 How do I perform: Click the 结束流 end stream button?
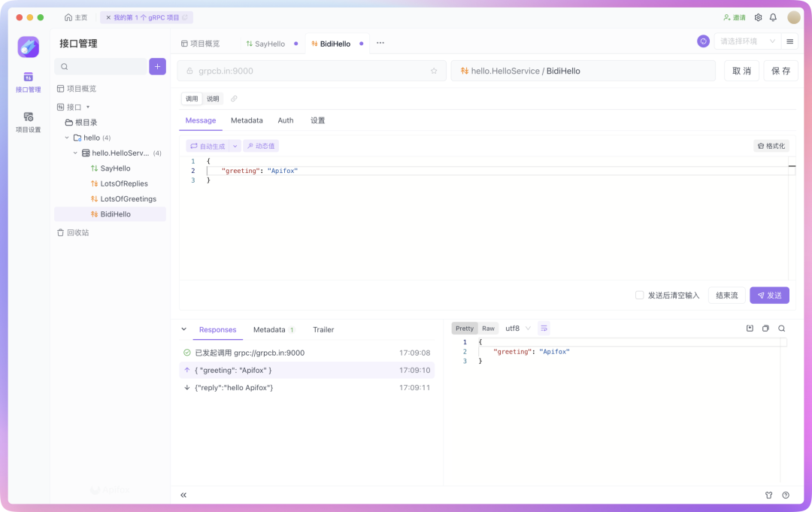tap(726, 295)
